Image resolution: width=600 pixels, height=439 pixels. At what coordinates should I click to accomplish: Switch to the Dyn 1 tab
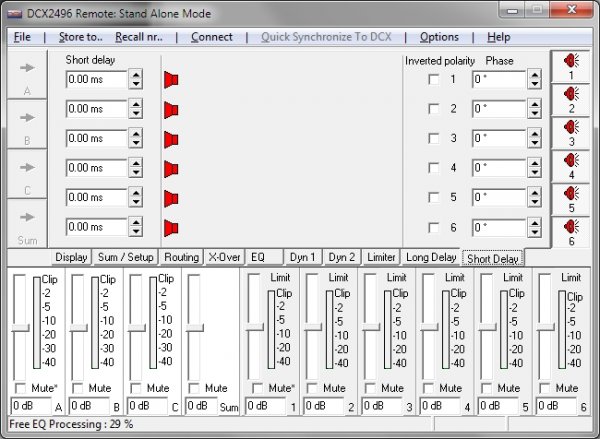pos(302,257)
